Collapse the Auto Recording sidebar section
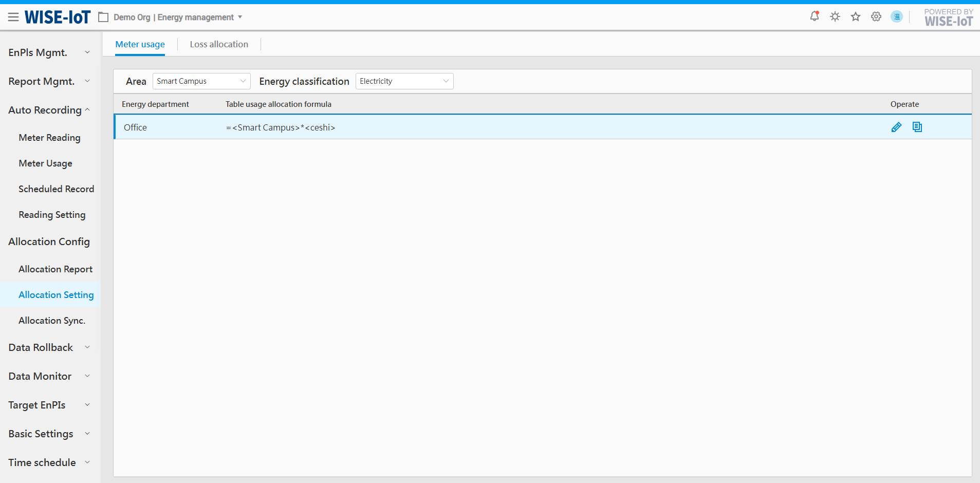Screen dimensions: 980x483 tap(49, 110)
